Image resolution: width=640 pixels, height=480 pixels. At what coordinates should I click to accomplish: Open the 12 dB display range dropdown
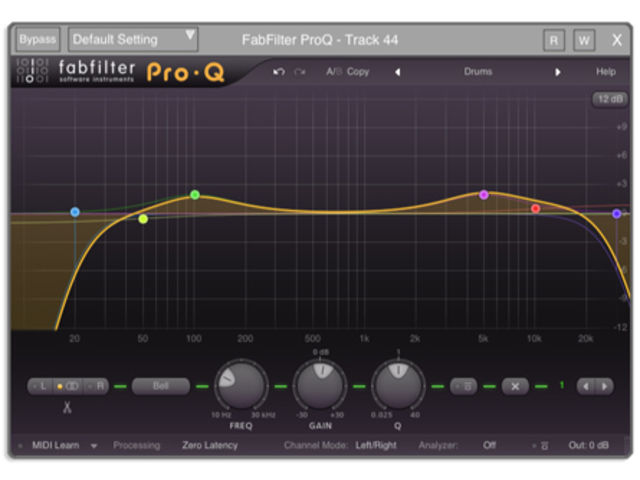click(x=610, y=99)
